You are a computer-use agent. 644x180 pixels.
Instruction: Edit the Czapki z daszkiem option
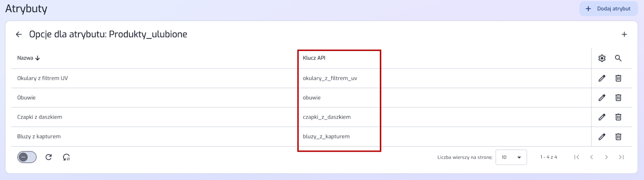[602, 117]
